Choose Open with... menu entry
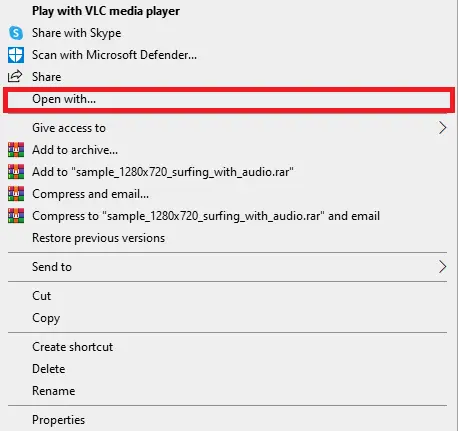 (229, 99)
